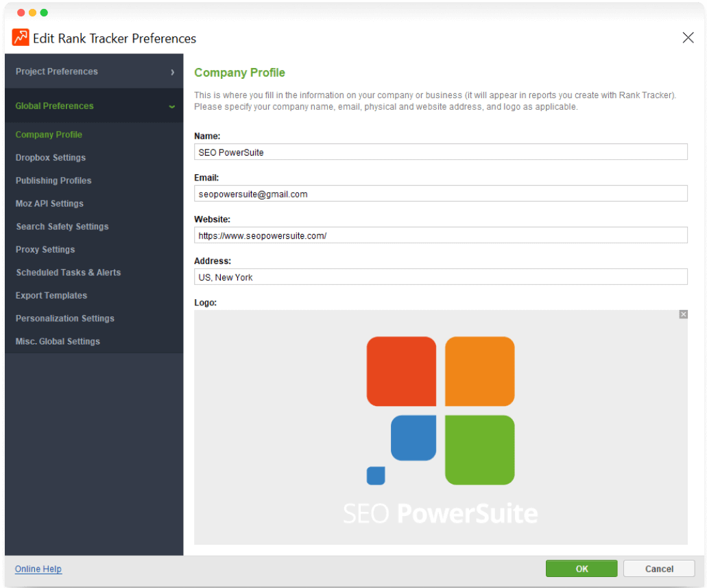This screenshot has width=707, height=588.
Task: Open the Online Help link
Action: click(x=38, y=569)
